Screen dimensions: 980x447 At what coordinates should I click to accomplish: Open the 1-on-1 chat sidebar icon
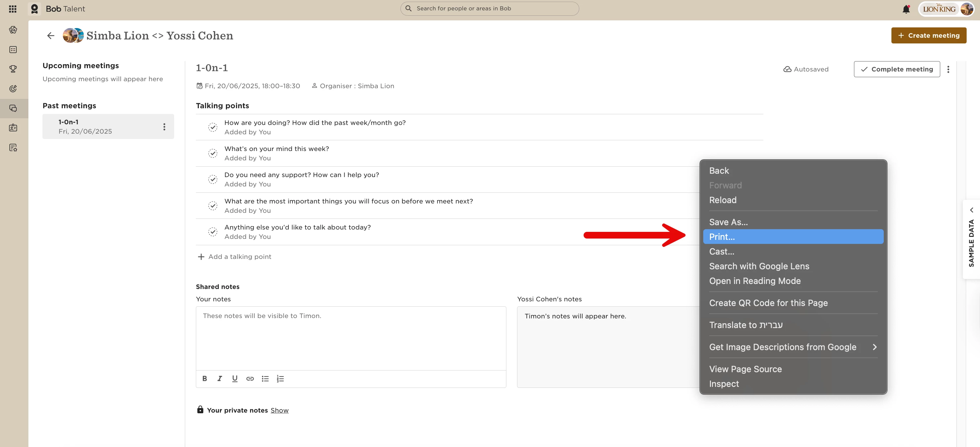13,108
